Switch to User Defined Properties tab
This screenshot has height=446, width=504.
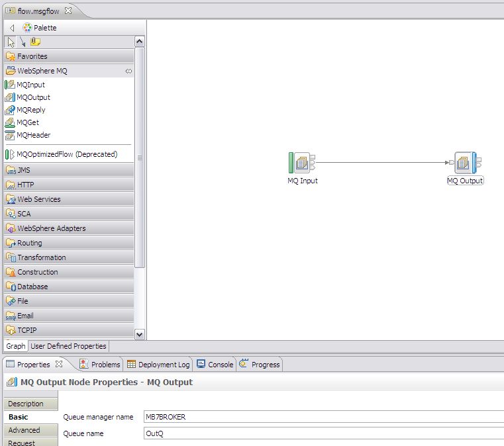click(68, 346)
